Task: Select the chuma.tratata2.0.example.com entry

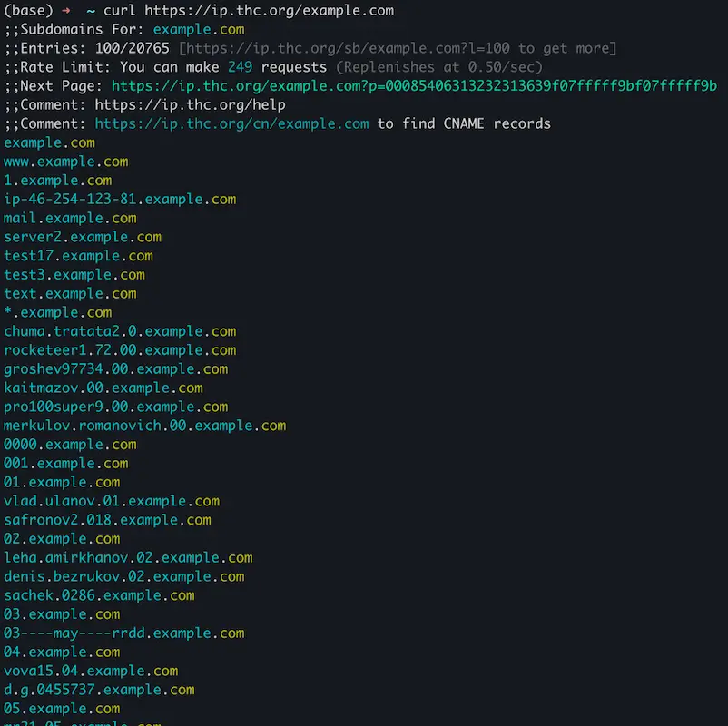Action: [118, 331]
